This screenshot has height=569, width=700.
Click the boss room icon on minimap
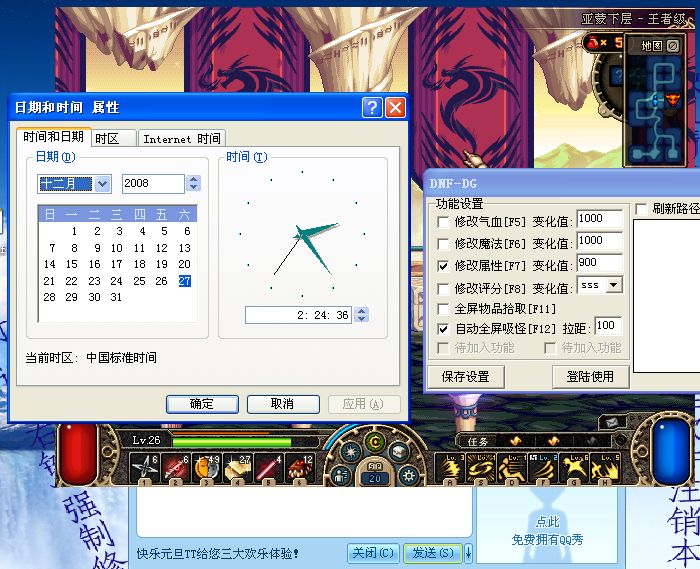[672, 99]
